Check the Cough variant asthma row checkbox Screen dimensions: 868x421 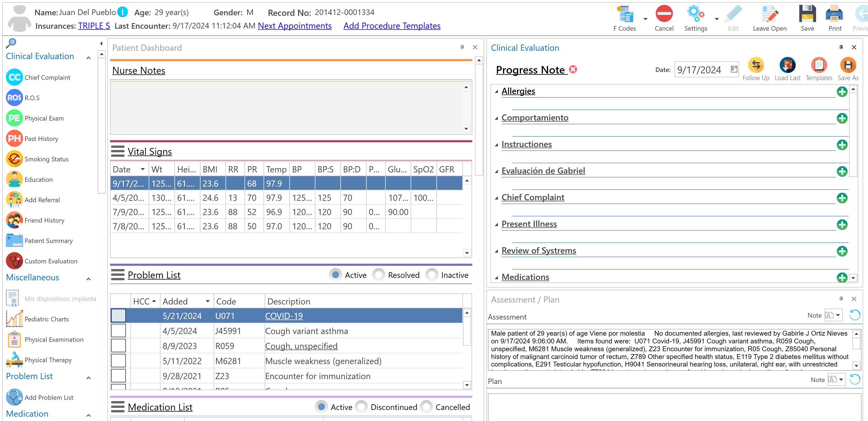[119, 331]
